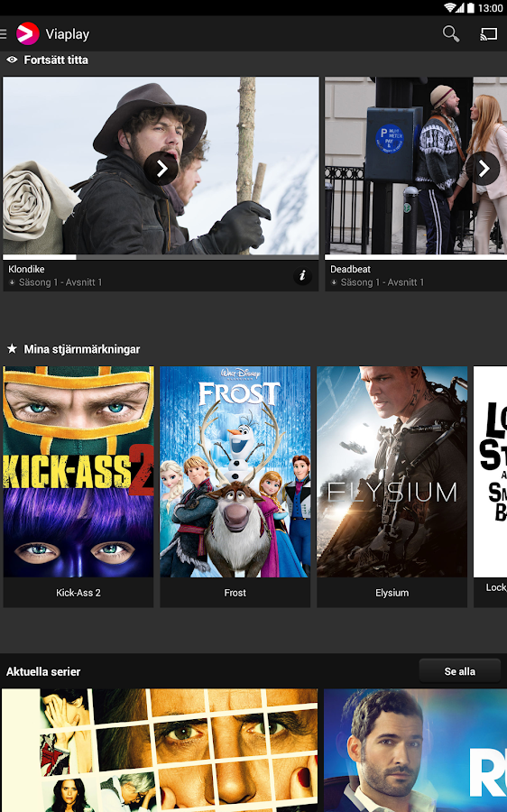Tap the Cast screen icon
This screenshot has width=507, height=812.
point(488,34)
